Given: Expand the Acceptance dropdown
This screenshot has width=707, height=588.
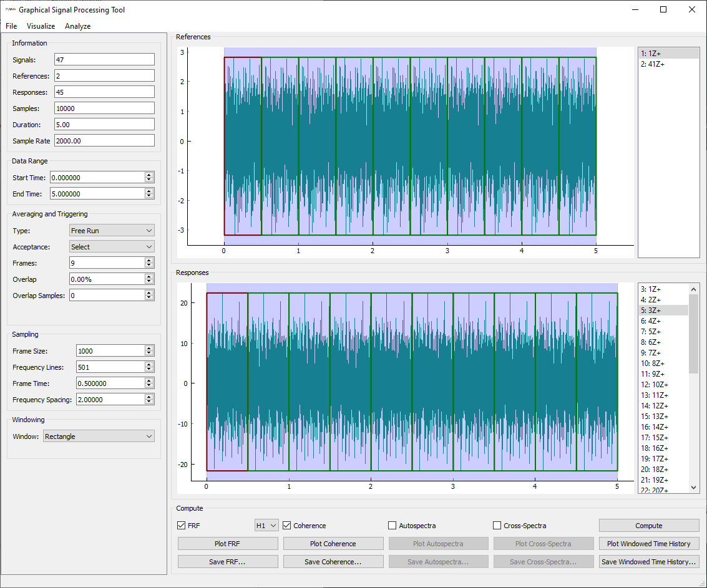Looking at the screenshot, I should [112, 247].
